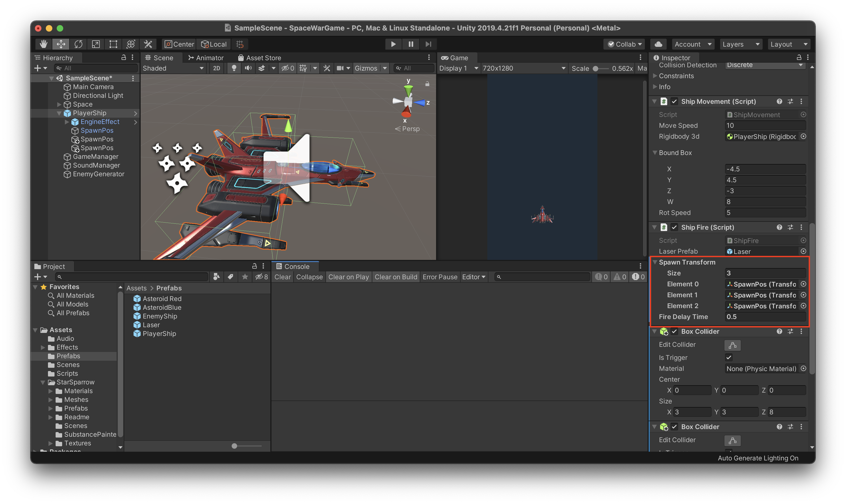Switch to the Asset Store tab
Screen dimensions: 846x504
259,58
